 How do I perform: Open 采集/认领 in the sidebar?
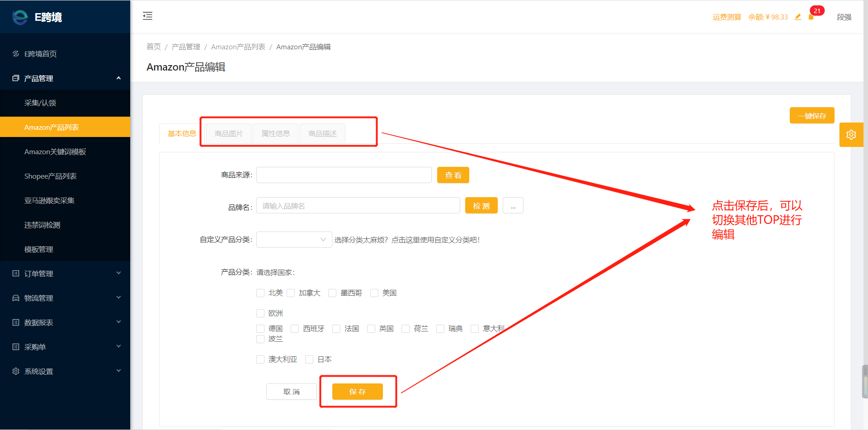(65, 103)
